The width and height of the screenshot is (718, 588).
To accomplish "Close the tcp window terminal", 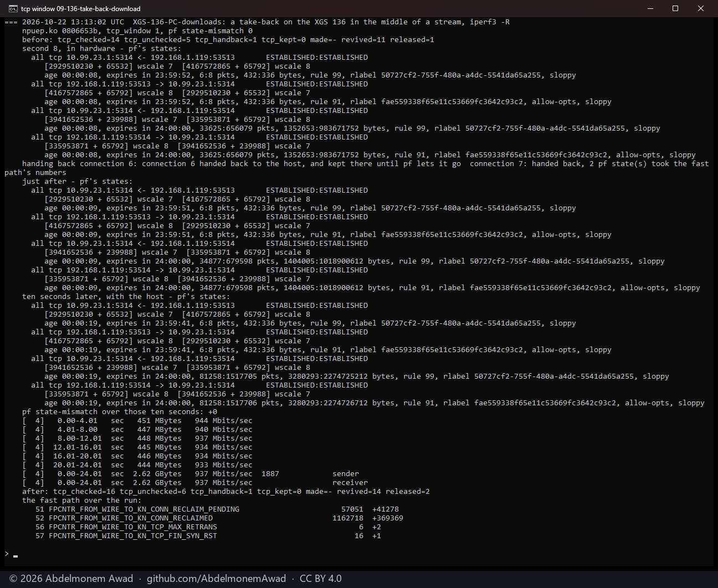I will point(701,8).
